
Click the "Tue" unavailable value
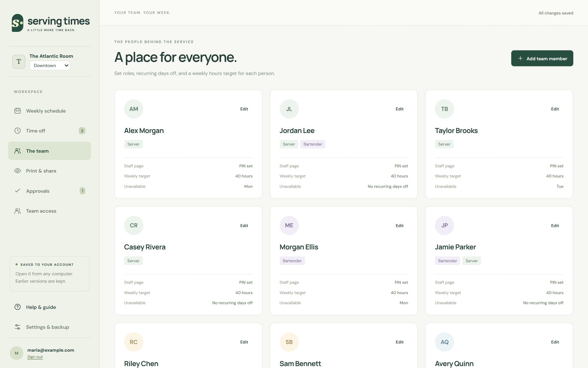pyautogui.click(x=560, y=186)
